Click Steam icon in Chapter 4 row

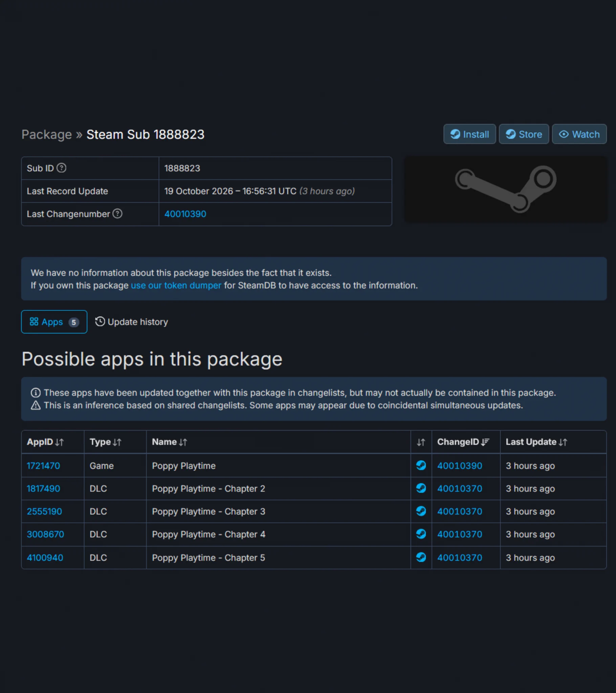[x=421, y=534]
